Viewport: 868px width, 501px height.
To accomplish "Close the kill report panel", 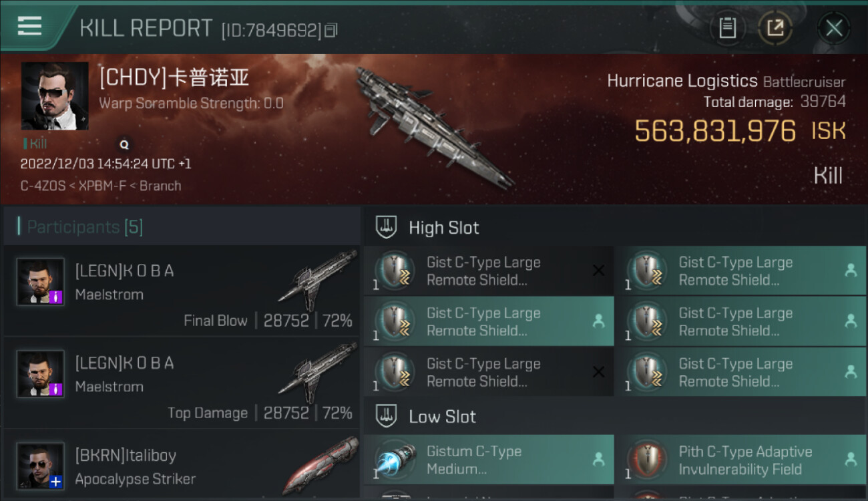I will [833, 28].
